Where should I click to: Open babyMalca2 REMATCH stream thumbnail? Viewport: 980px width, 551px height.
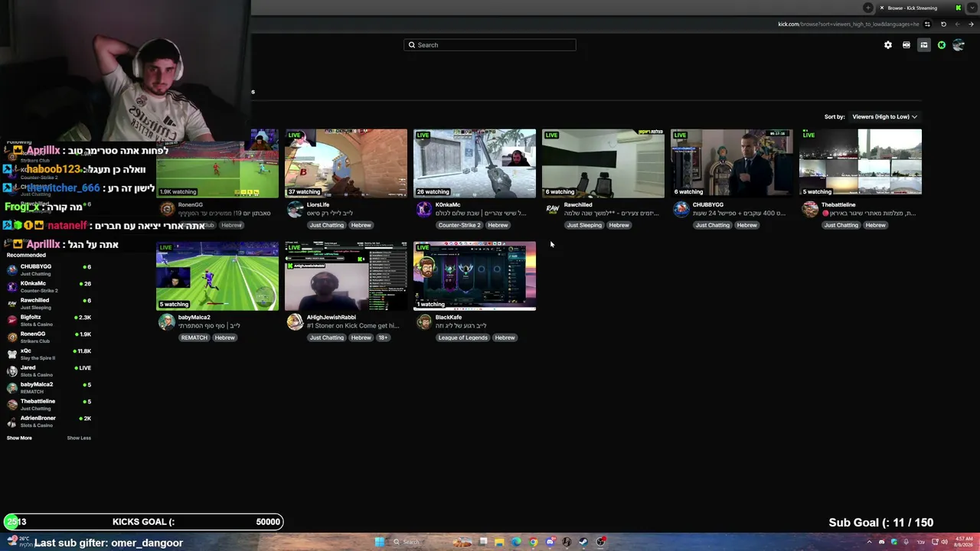(217, 275)
